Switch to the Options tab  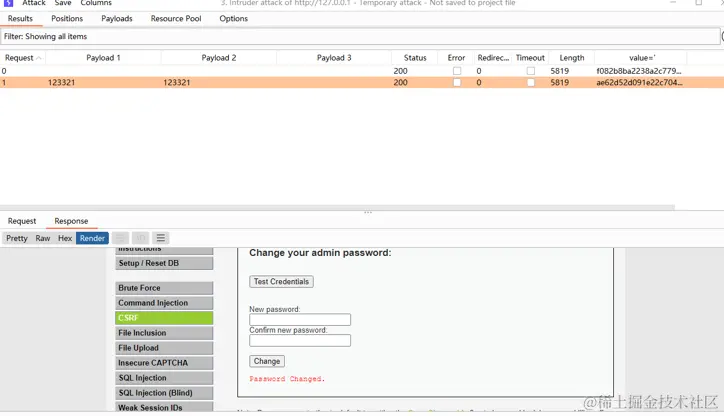coord(234,18)
